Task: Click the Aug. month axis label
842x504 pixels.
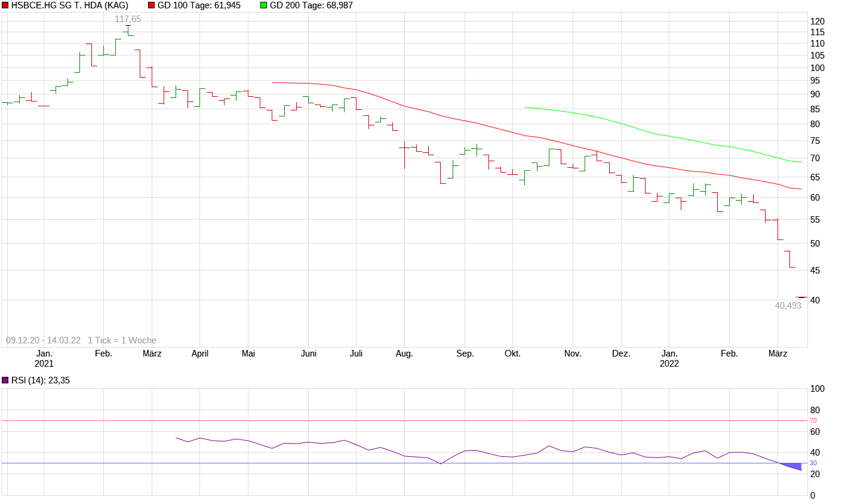Action: 404,354
